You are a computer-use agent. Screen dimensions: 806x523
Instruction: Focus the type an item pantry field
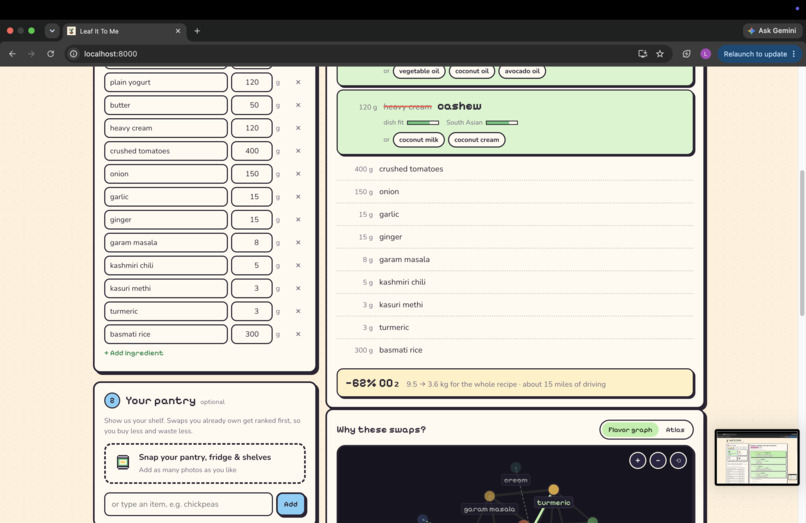tap(188, 504)
